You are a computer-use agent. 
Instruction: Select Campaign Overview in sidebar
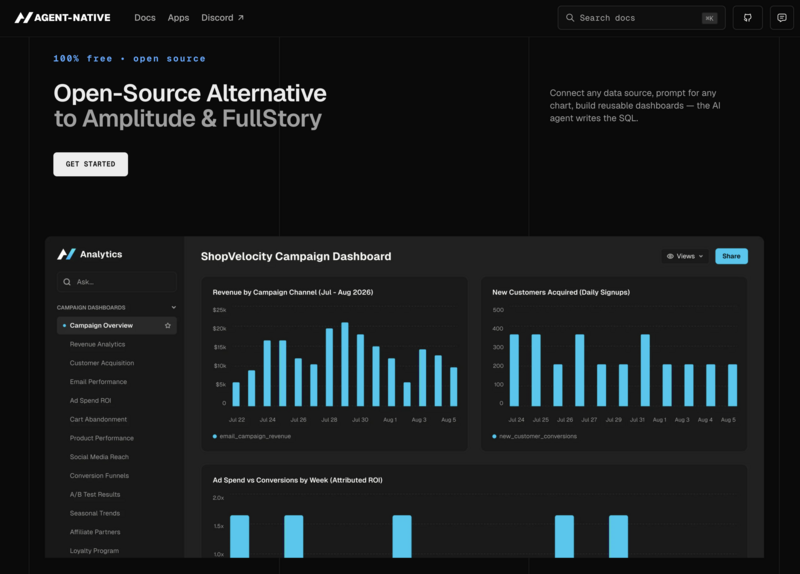click(x=117, y=326)
